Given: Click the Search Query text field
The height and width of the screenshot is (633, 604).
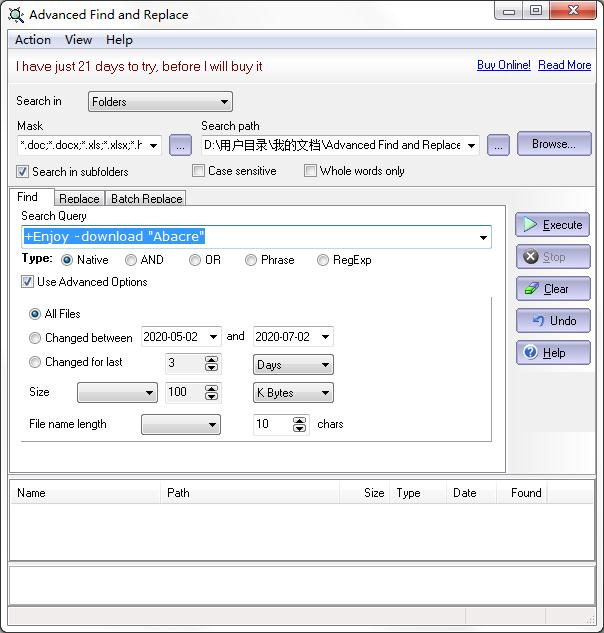Looking at the screenshot, I should (250, 237).
